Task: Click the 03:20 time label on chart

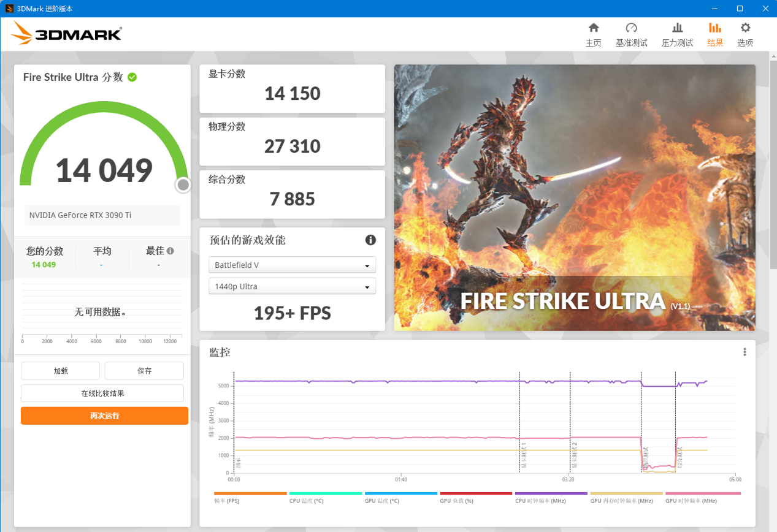Action: pyautogui.click(x=568, y=479)
